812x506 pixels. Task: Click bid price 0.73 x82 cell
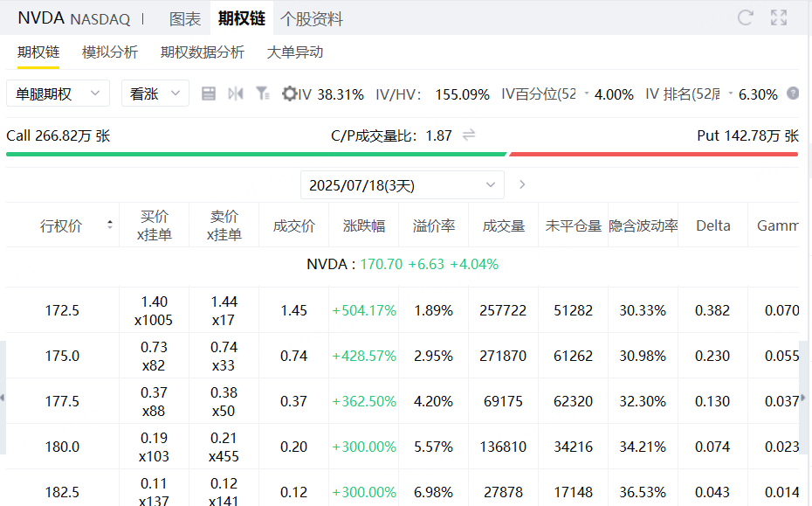[x=154, y=357]
